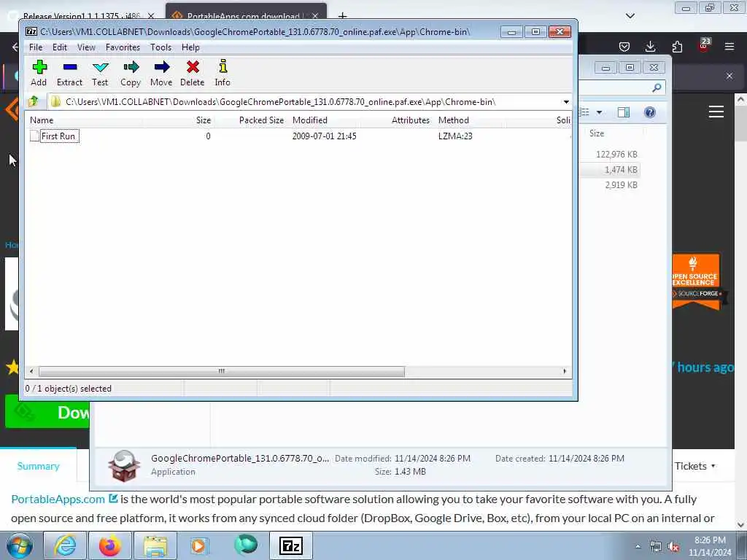Open Firefox Pocket save icon
Image resolution: width=747 pixels, height=560 pixels.
[x=624, y=46]
